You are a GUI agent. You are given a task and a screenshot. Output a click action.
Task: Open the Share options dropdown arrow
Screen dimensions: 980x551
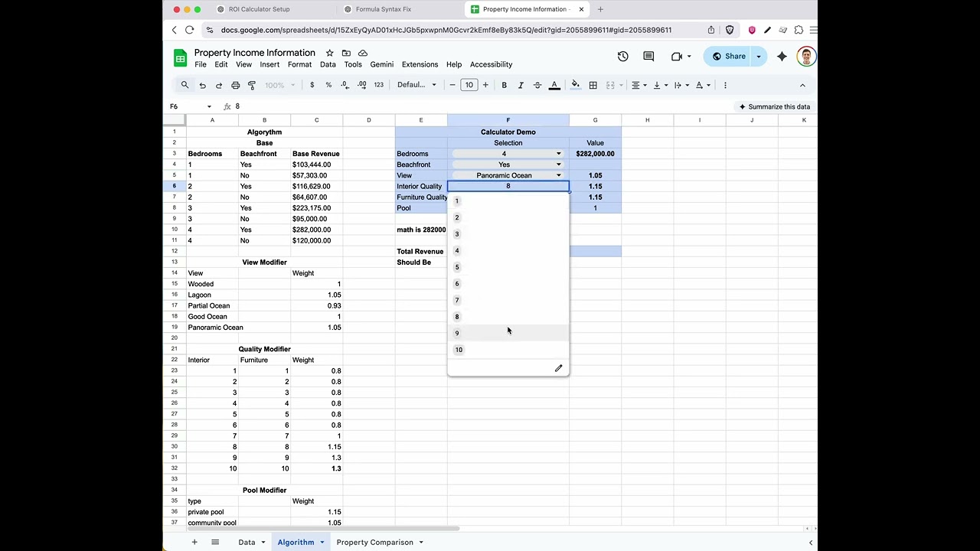[x=759, y=56]
